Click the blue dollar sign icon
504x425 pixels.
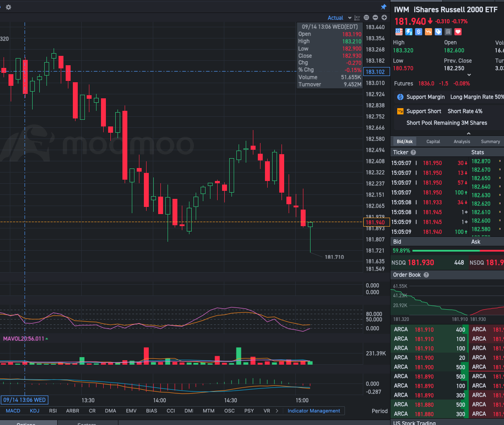point(419,31)
